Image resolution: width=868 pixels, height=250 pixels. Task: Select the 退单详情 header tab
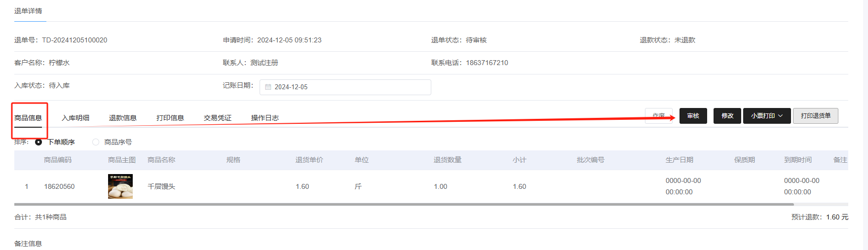tap(28, 11)
